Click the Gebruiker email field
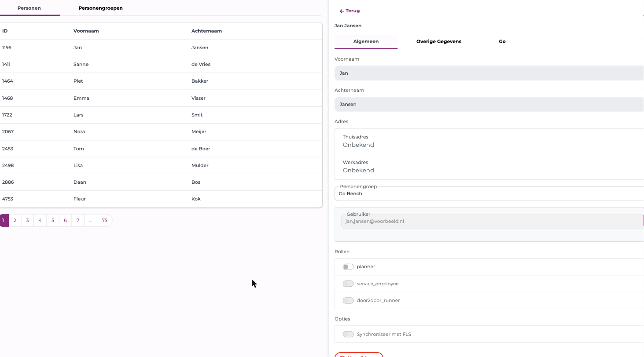 tap(492, 221)
